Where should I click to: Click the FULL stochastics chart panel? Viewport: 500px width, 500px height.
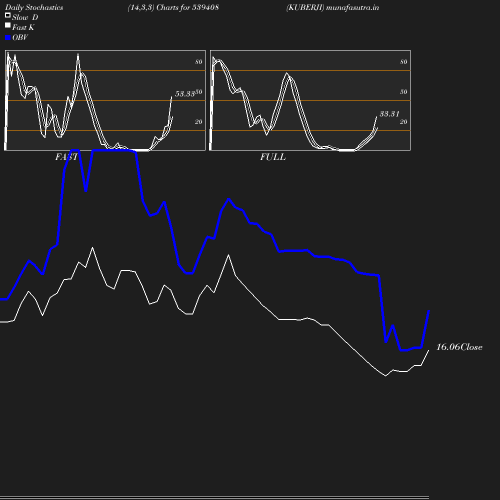(310, 100)
